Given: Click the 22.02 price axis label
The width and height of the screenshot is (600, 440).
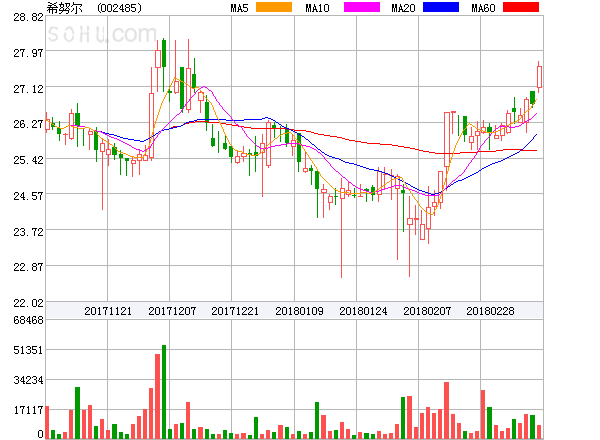Looking at the screenshot, I should pos(28,303).
